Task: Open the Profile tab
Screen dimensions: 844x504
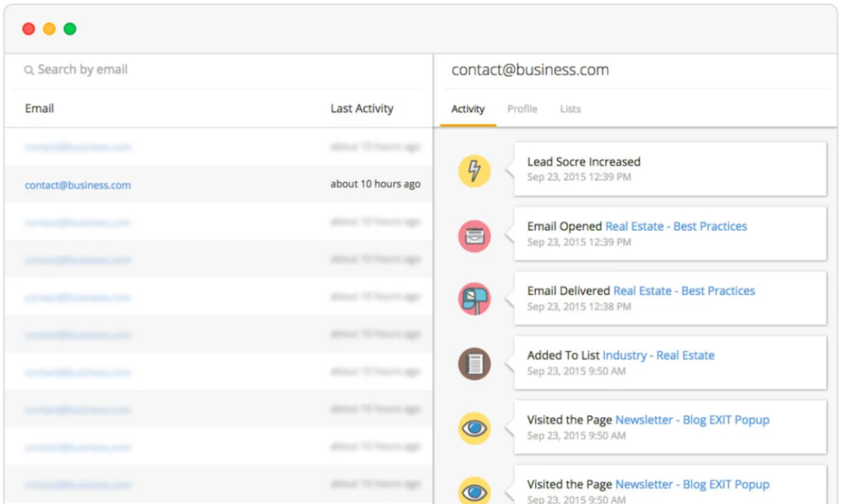Action: (x=522, y=110)
